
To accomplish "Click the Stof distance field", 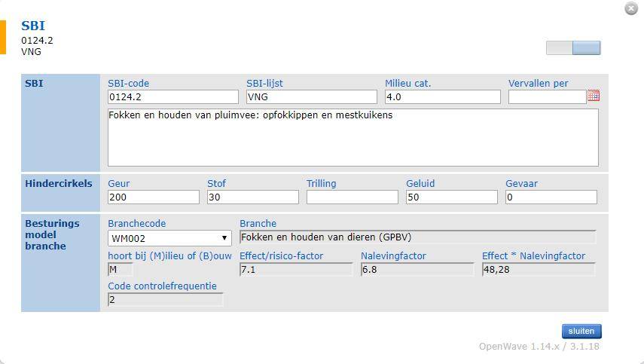I will pos(252,197).
